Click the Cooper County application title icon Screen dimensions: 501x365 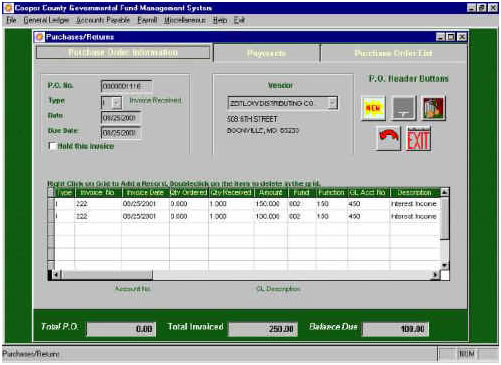click(x=9, y=8)
